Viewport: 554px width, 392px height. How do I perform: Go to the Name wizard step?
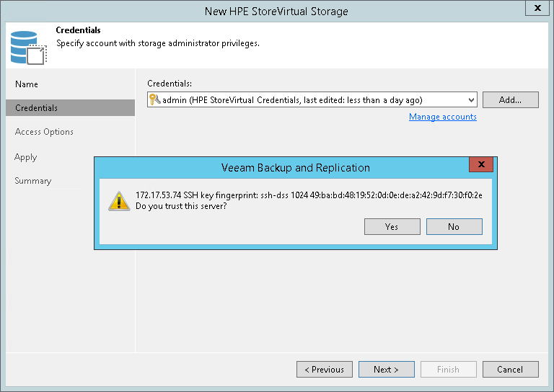[x=27, y=84]
